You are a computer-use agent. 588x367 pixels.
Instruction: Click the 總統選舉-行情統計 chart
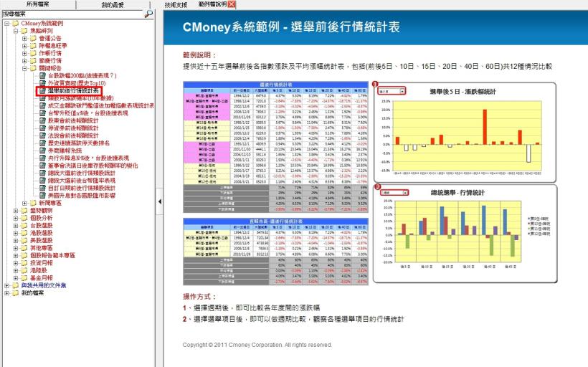(x=465, y=233)
